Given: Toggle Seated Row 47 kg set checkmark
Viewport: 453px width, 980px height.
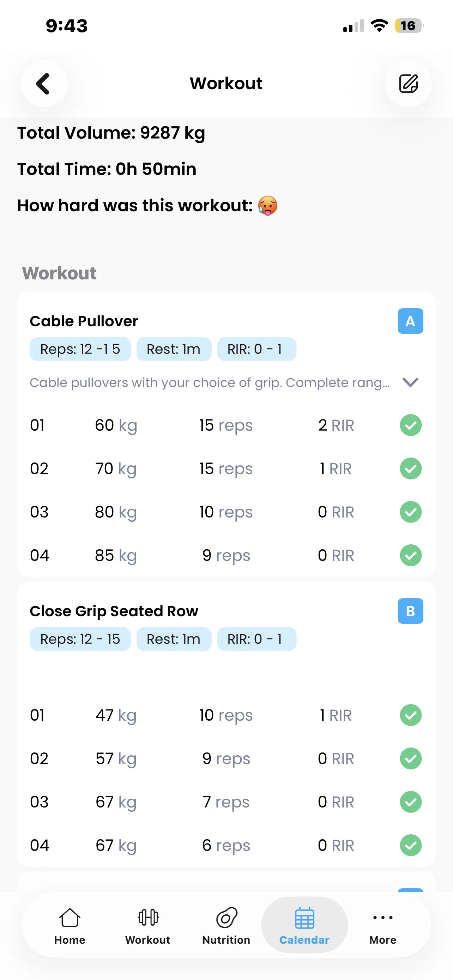Looking at the screenshot, I should 410,715.
